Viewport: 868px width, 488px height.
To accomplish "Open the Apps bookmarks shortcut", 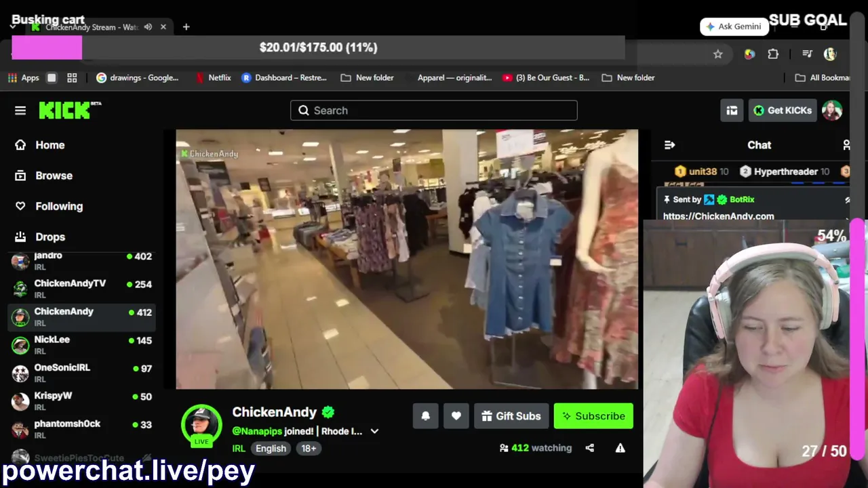I will pyautogui.click(x=24, y=78).
